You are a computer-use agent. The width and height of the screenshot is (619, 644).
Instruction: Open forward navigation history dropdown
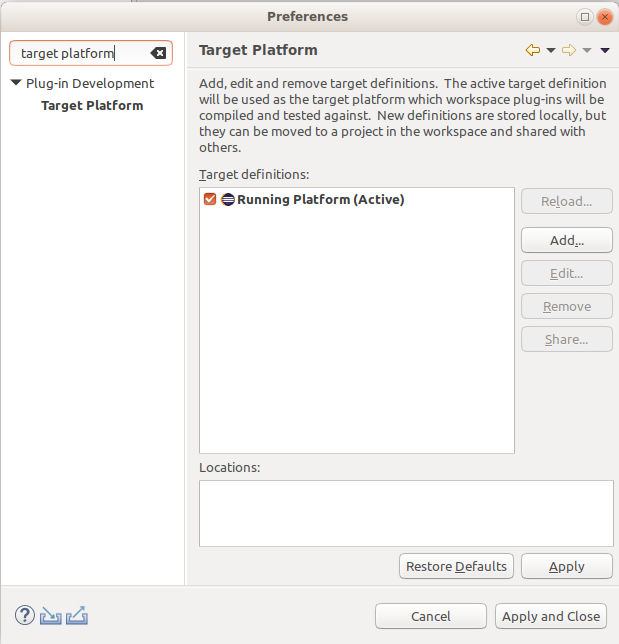587,51
